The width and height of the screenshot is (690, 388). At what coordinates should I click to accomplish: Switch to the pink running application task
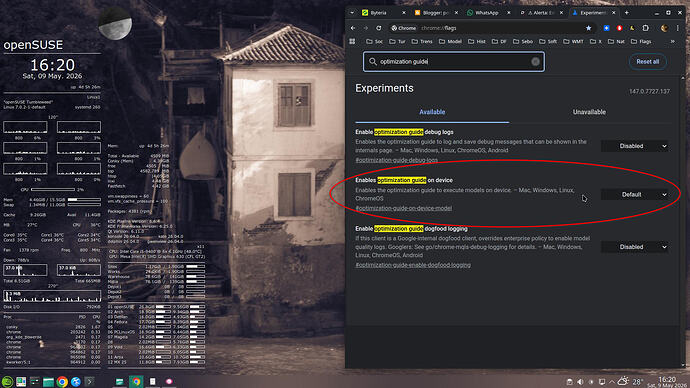[x=169, y=381]
